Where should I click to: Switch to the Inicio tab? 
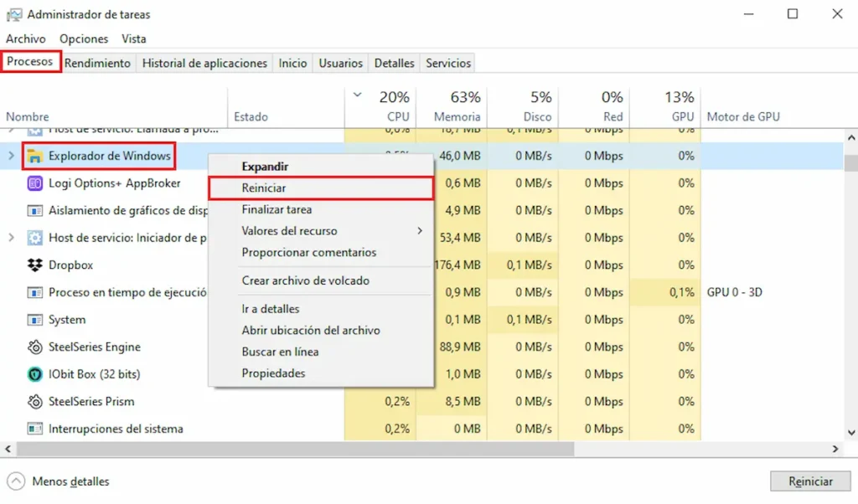(292, 63)
